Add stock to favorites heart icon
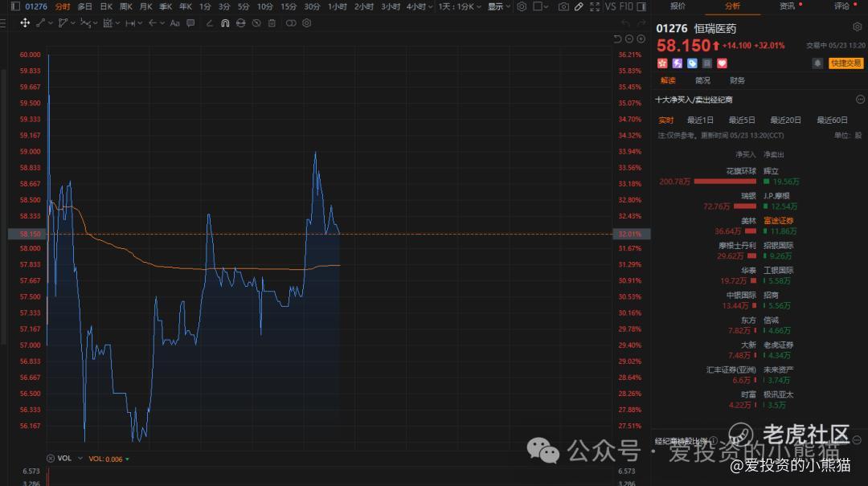Screen dimensions: 868x486 pos(722,63)
